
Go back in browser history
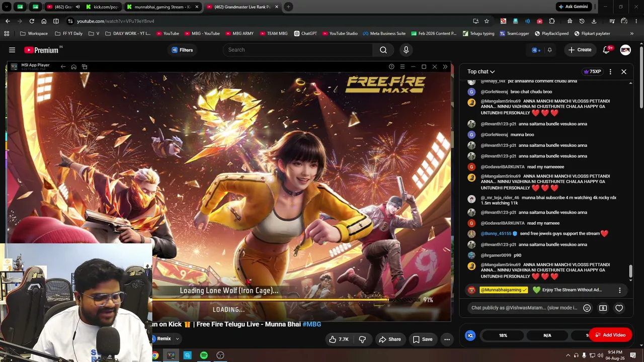point(8,21)
